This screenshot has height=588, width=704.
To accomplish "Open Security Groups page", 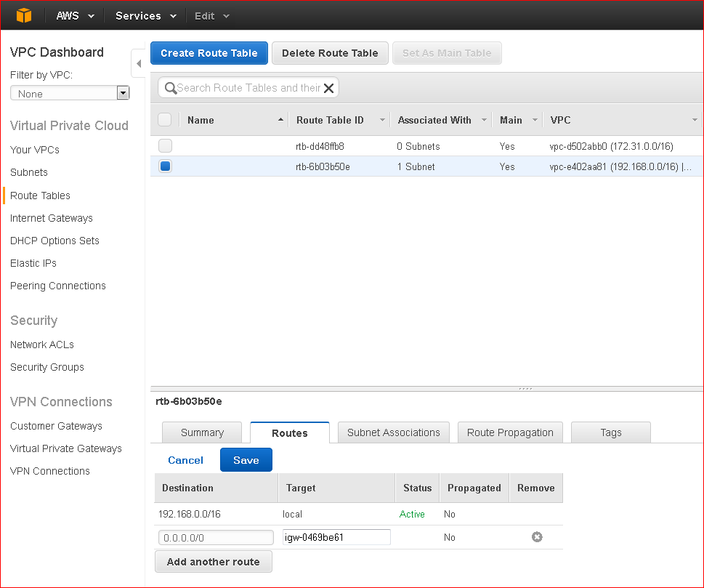I will coord(46,367).
